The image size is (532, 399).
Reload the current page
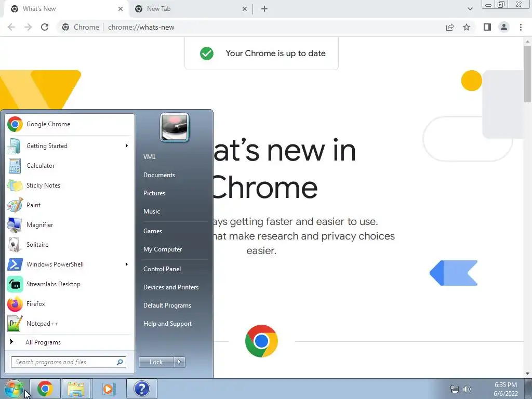tap(45, 27)
